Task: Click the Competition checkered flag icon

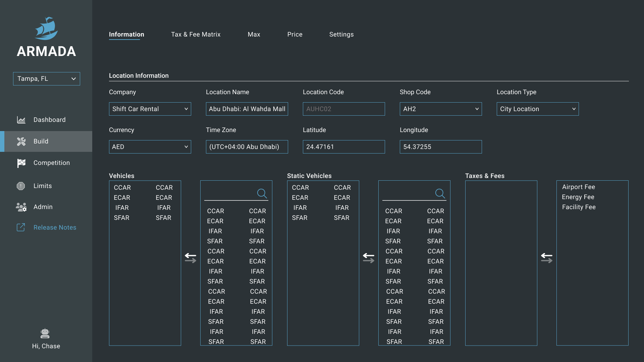Action: tap(21, 163)
